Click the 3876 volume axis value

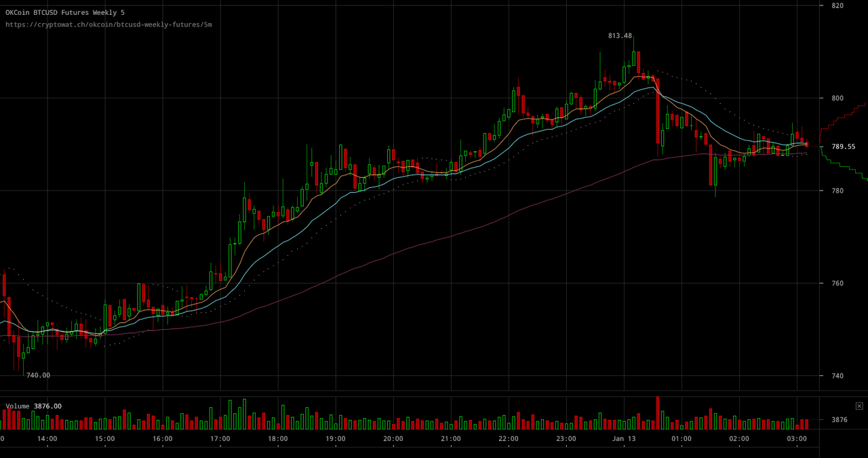click(x=840, y=419)
